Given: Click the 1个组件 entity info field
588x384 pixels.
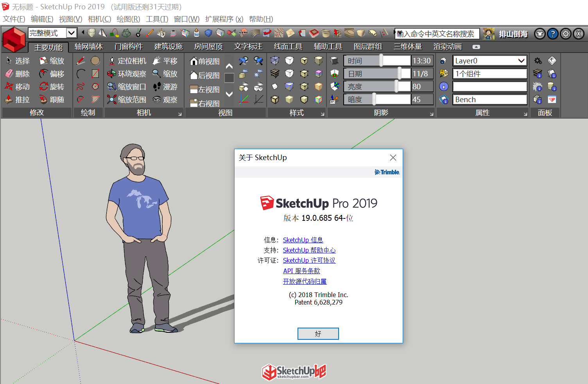Looking at the screenshot, I should pyautogui.click(x=490, y=74).
